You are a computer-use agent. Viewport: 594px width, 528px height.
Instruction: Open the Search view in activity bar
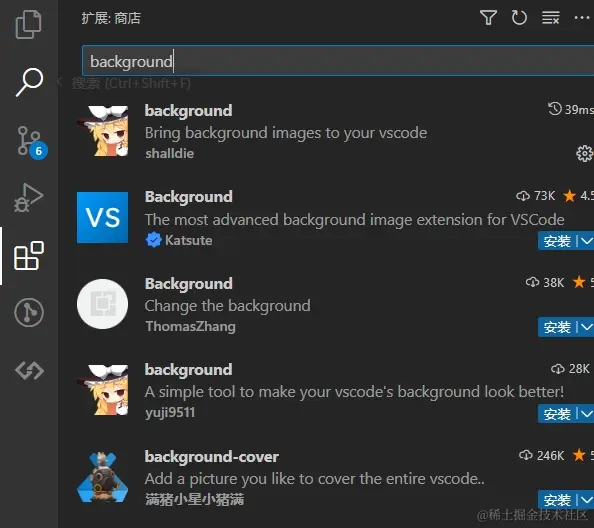(29, 82)
